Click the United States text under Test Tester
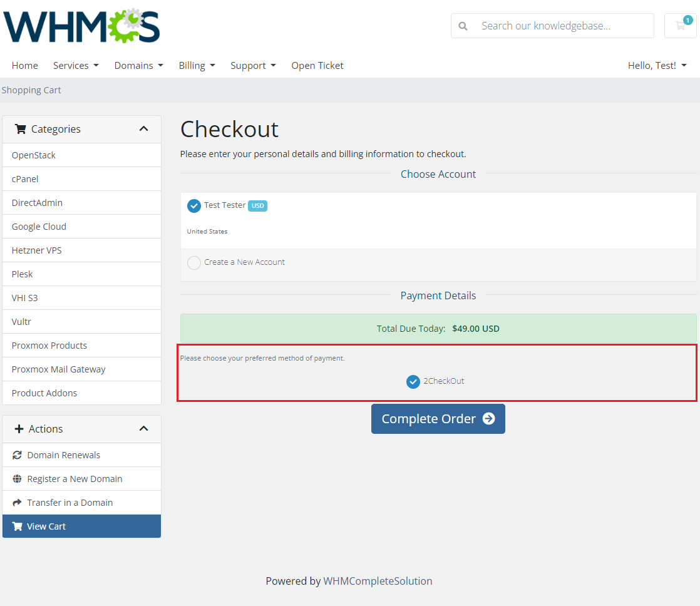Image resolution: width=700 pixels, height=606 pixels. [x=207, y=231]
